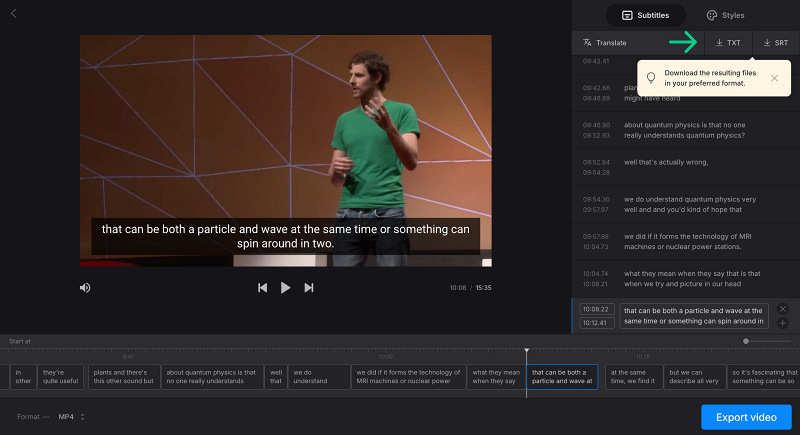Click the subtitle overlay on the video
This screenshot has height=435, width=800.
(x=285, y=236)
